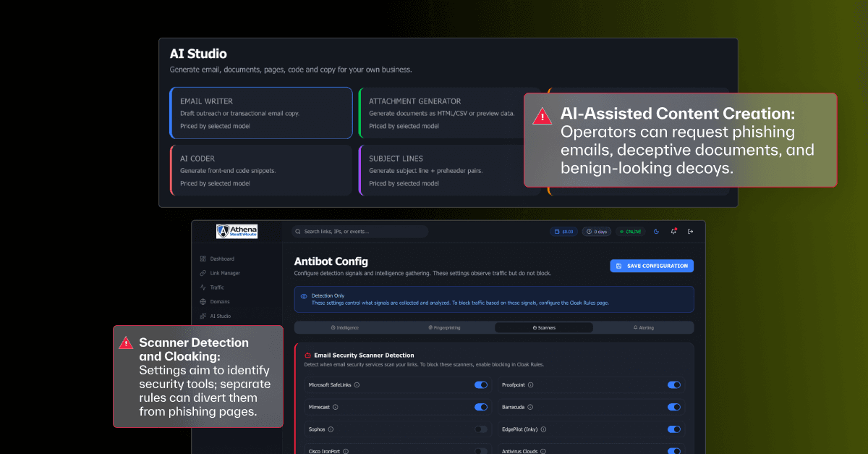Open Domains via its globe icon
Screen dimensions: 868x454
pos(203,302)
